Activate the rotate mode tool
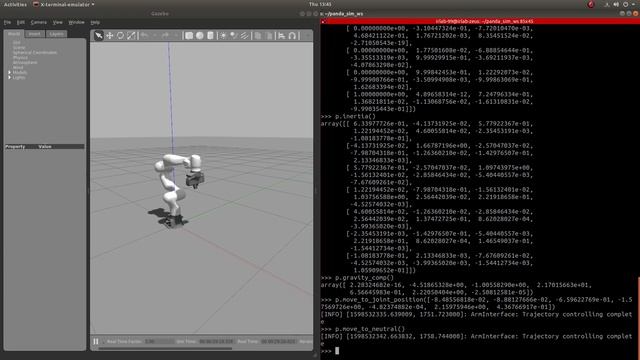640x360 pixels. (120, 36)
